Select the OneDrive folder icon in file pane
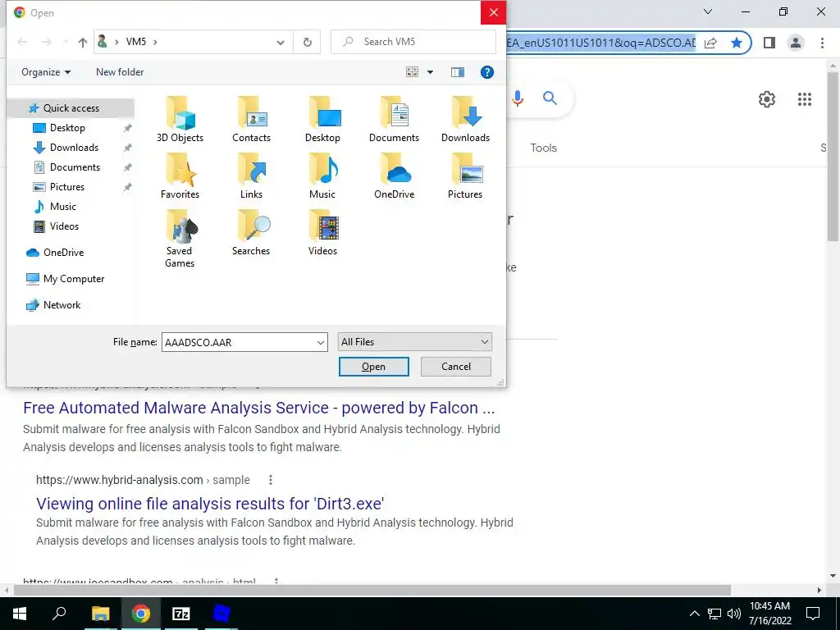This screenshot has height=630, width=840. tap(394, 176)
